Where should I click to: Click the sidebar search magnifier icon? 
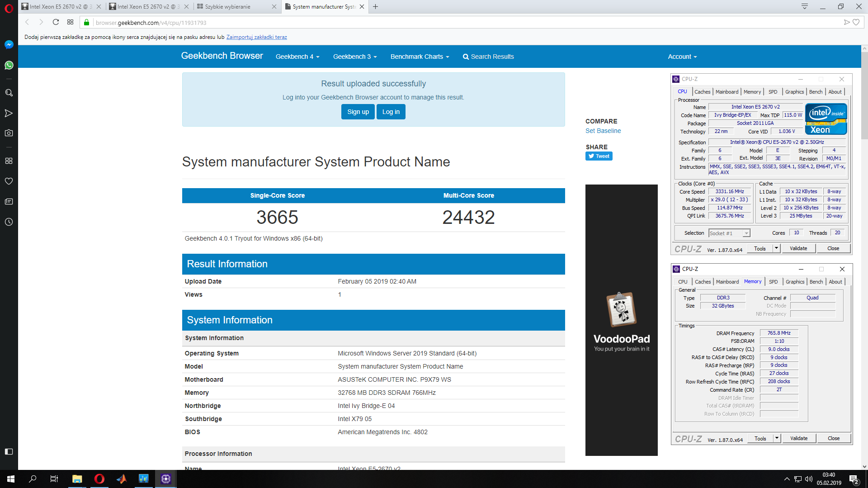point(9,93)
